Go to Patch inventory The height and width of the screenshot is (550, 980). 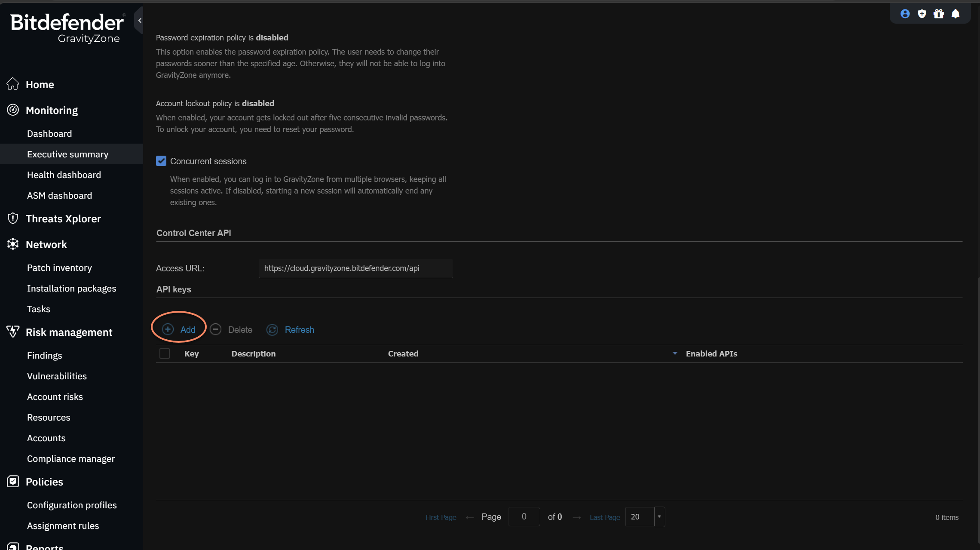point(59,267)
